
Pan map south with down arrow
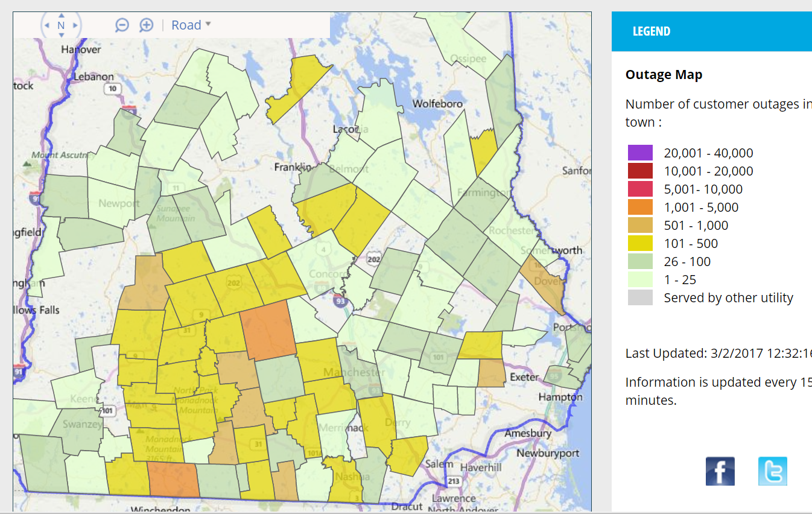click(x=61, y=35)
